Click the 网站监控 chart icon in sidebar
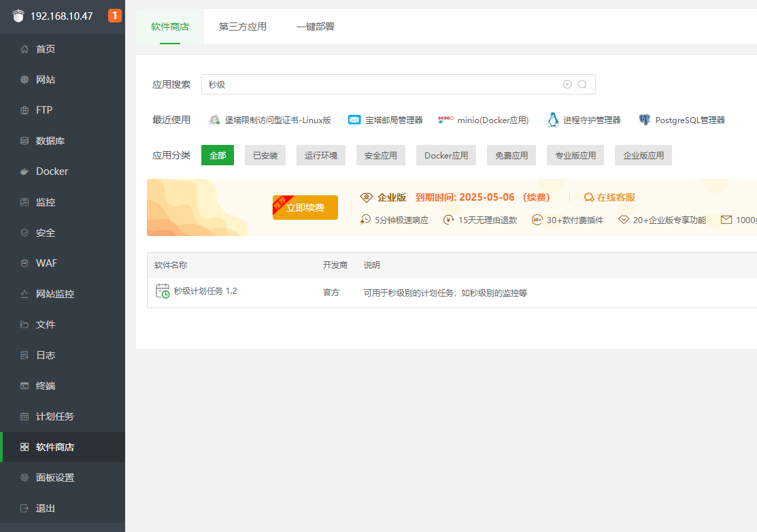 click(24, 294)
